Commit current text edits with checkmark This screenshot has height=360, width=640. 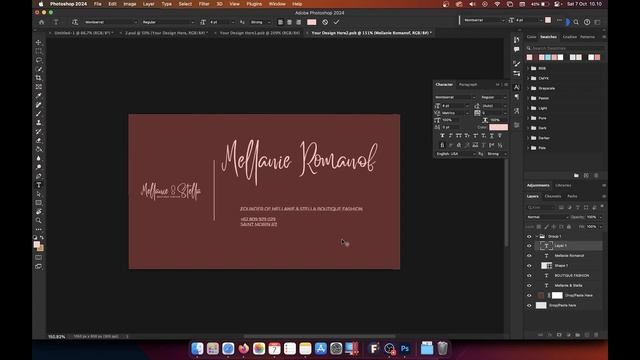pyautogui.click(x=336, y=22)
